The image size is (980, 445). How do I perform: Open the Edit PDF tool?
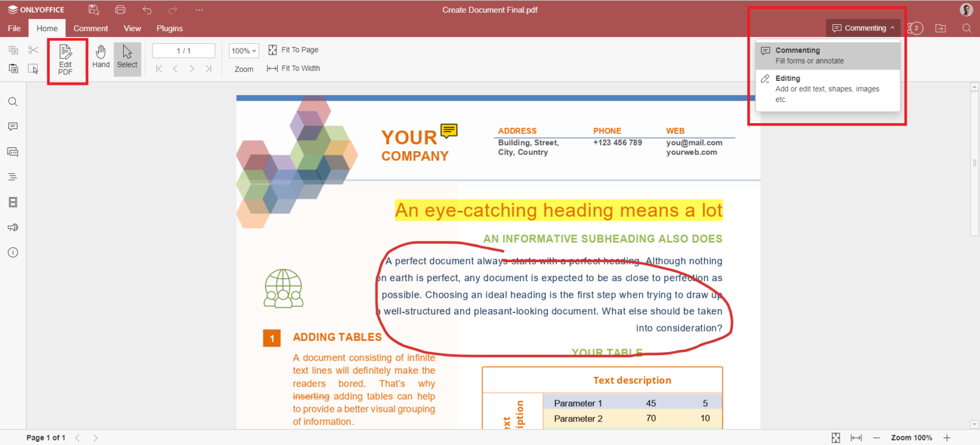pos(64,59)
